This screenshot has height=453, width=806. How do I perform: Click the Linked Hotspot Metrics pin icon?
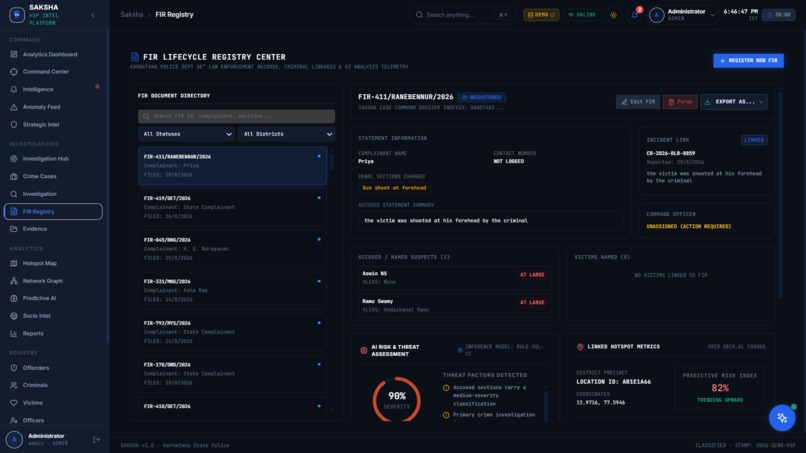(580, 347)
